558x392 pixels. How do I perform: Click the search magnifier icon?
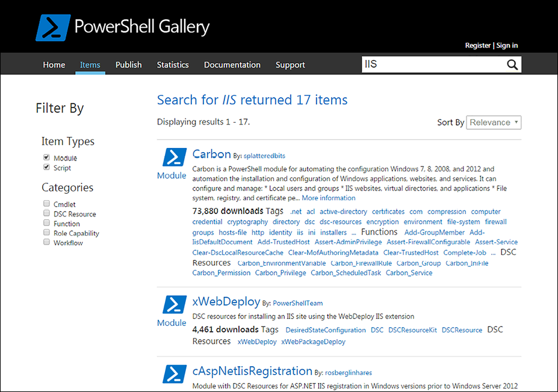[512, 65]
